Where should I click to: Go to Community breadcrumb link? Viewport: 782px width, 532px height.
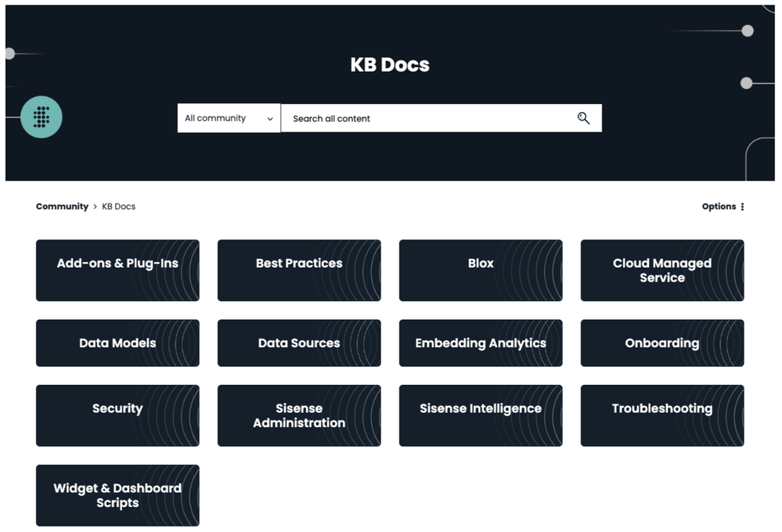coord(62,207)
